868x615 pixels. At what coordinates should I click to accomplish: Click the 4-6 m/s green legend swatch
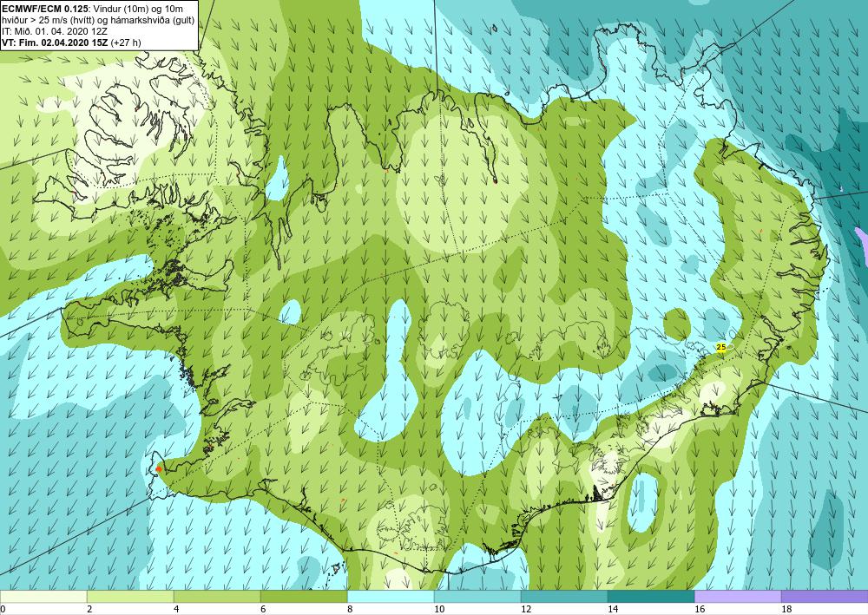(x=217, y=597)
